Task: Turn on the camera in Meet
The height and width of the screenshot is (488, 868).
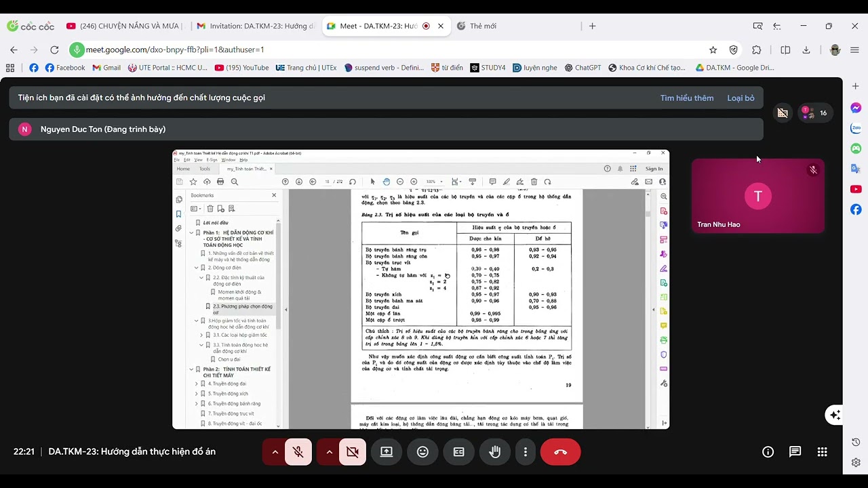Action: point(353,452)
